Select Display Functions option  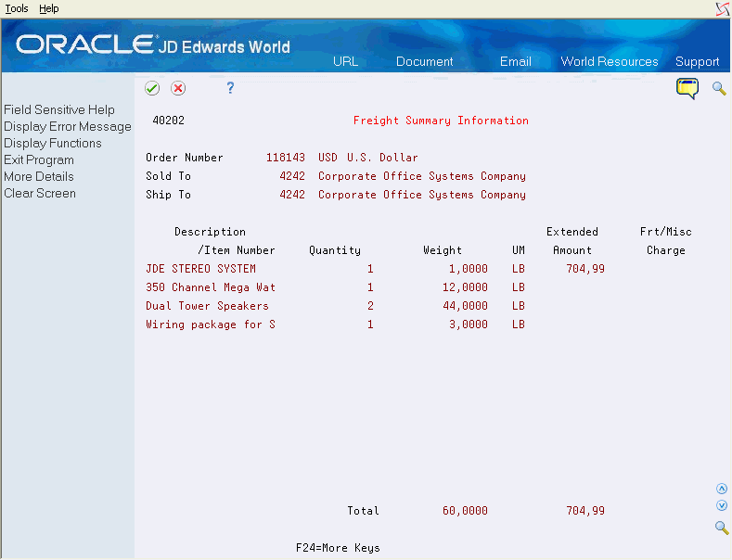pos(53,144)
